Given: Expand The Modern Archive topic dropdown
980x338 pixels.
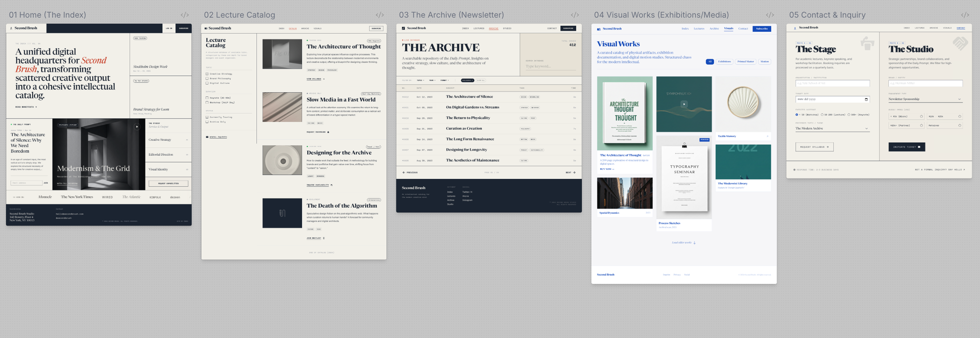Looking at the screenshot, I should coord(832,129).
